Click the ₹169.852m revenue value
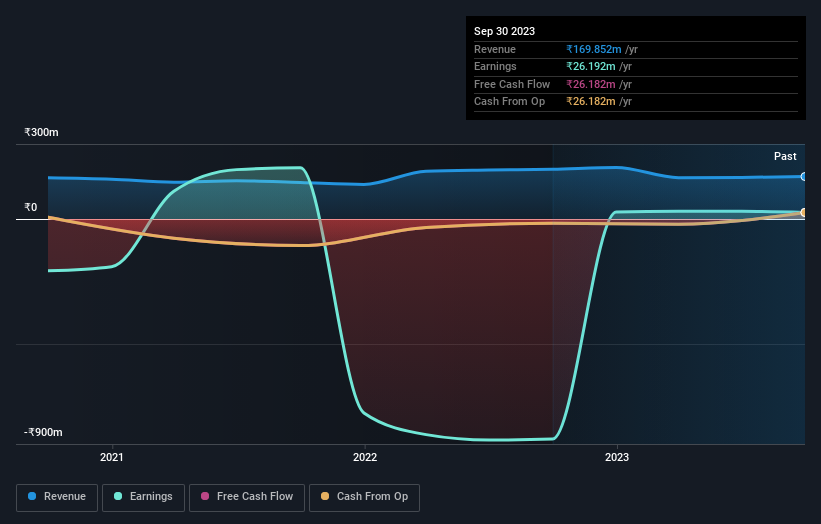This screenshot has width=821, height=524. [x=594, y=49]
